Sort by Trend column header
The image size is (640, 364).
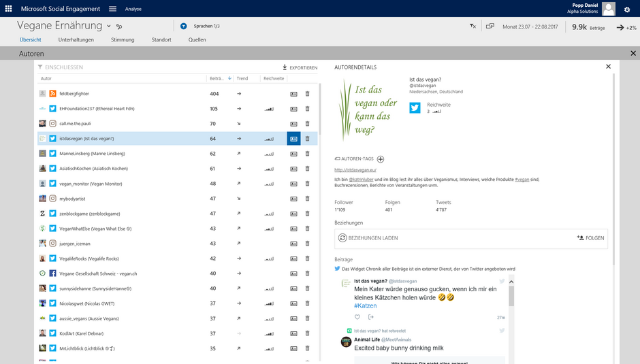pyautogui.click(x=242, y=78)
